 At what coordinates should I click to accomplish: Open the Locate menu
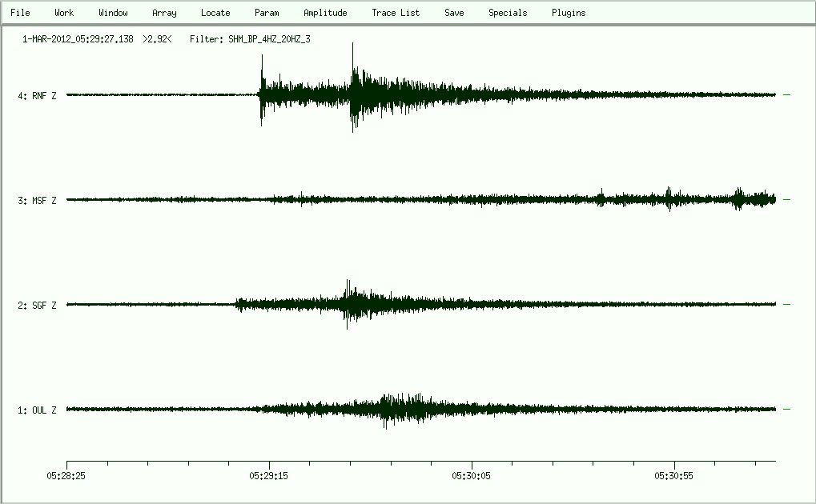[215, 13]
